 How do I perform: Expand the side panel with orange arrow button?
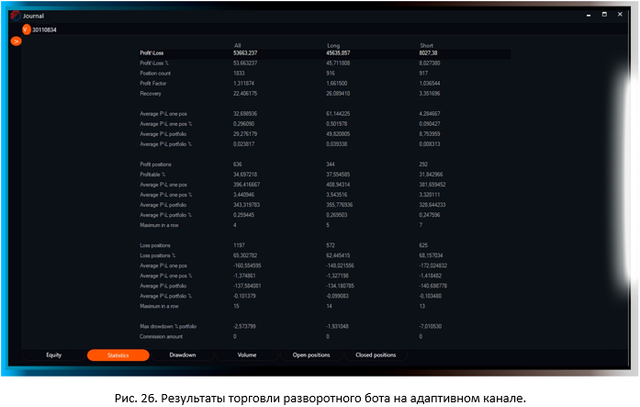click(x=16, y=41)
